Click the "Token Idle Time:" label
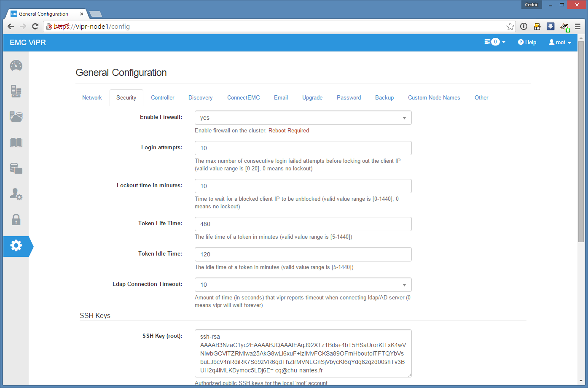The image size is (588, 388). click(x=160, y=253)
